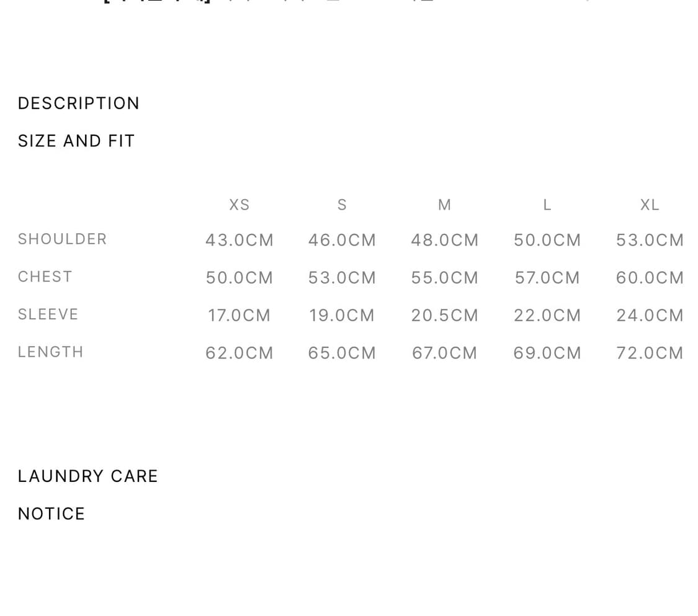Select the 69.0CM length value for L

point(547,353)
